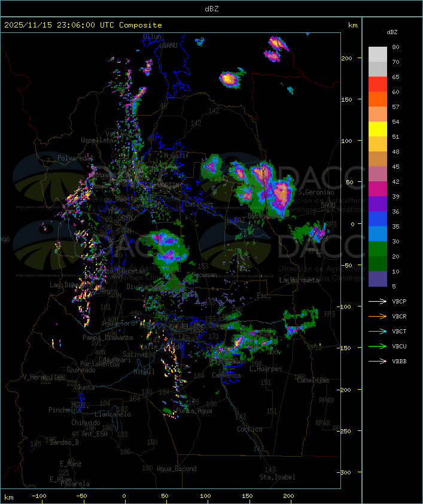Click the Bardas_B map label
423x504 pixels.
(64, 442)
